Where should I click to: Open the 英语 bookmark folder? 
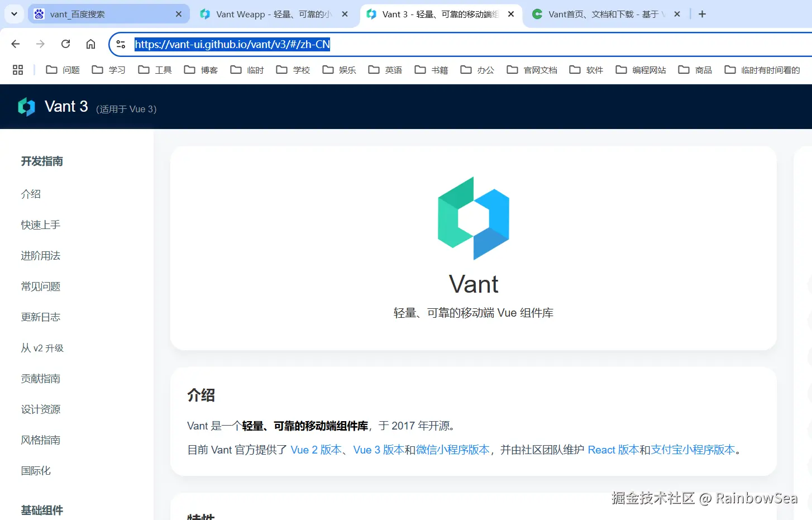pyautogui.click(x=385, y=70)
